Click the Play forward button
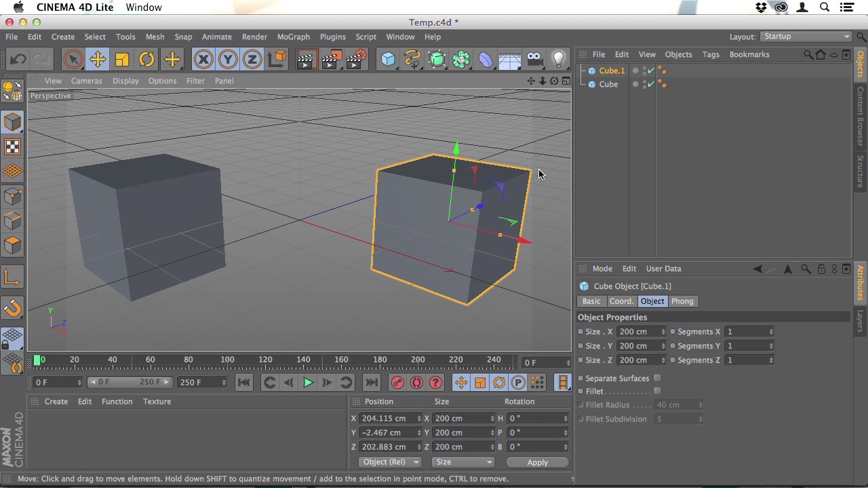This screenshot has height=488, width=868. [x=308, y=383]
